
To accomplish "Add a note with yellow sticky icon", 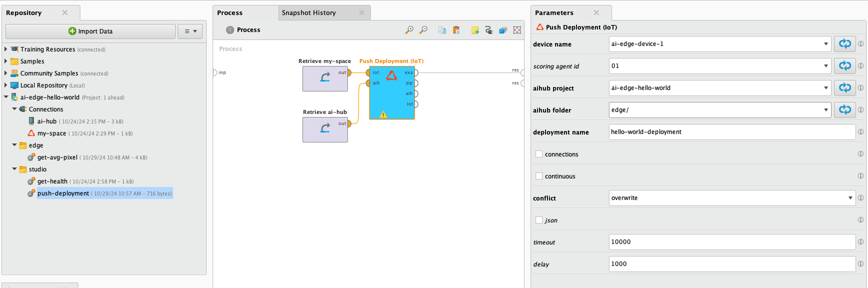I will pyautogui.click(x=475, y=30).
